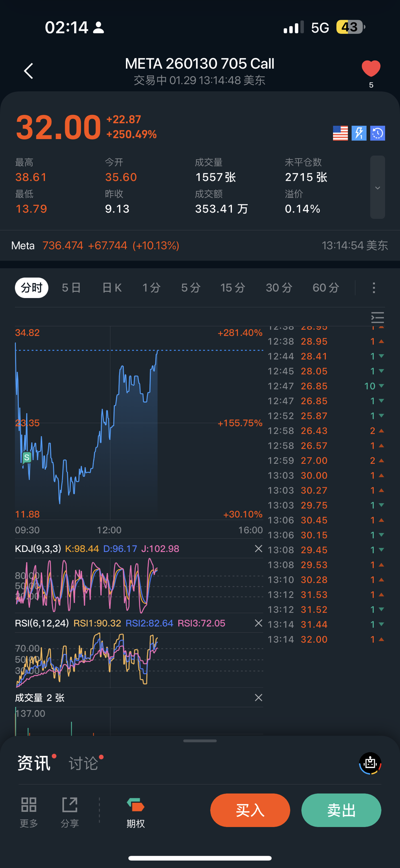
Task: Close the KDJ indicator panel
Action: coord(258,549)
